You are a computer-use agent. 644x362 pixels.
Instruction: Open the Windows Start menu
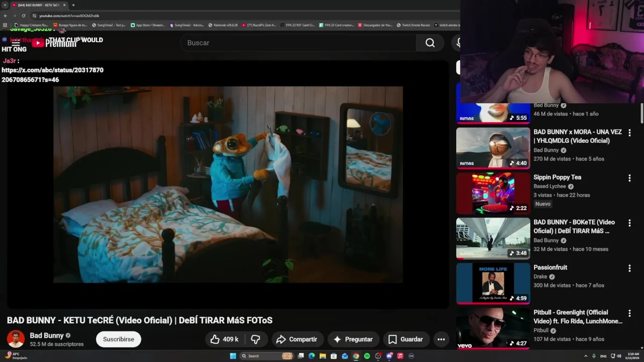click(233, 356)
